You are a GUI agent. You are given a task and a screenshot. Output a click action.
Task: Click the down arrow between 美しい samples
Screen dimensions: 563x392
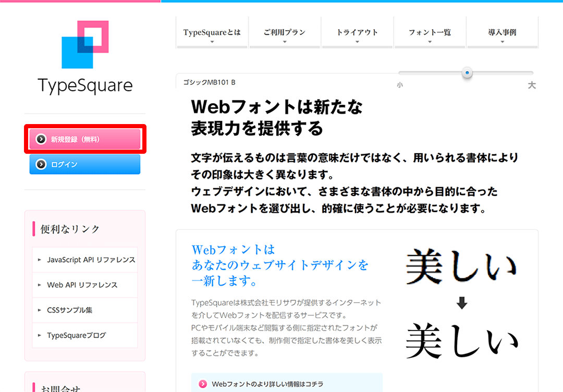point(462,303)
